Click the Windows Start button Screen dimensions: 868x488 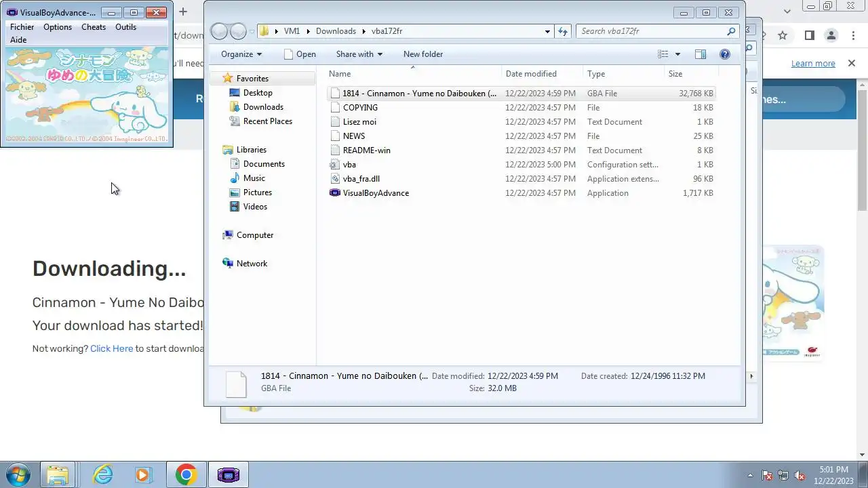[x=18, y=475]
